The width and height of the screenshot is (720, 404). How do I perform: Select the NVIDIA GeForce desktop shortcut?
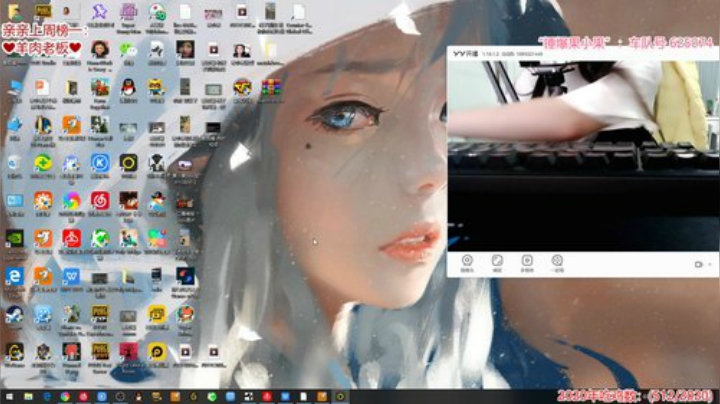pos(15,238)
